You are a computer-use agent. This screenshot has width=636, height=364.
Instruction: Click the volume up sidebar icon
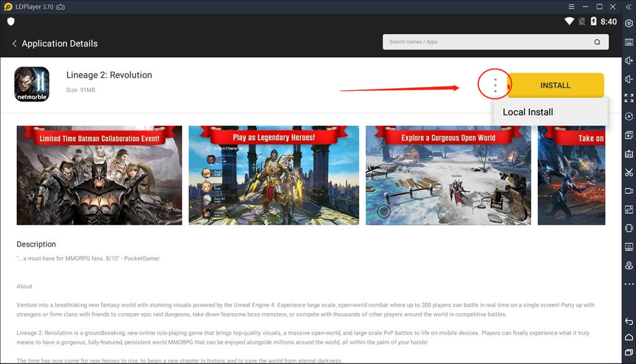[x=629, y=60]
